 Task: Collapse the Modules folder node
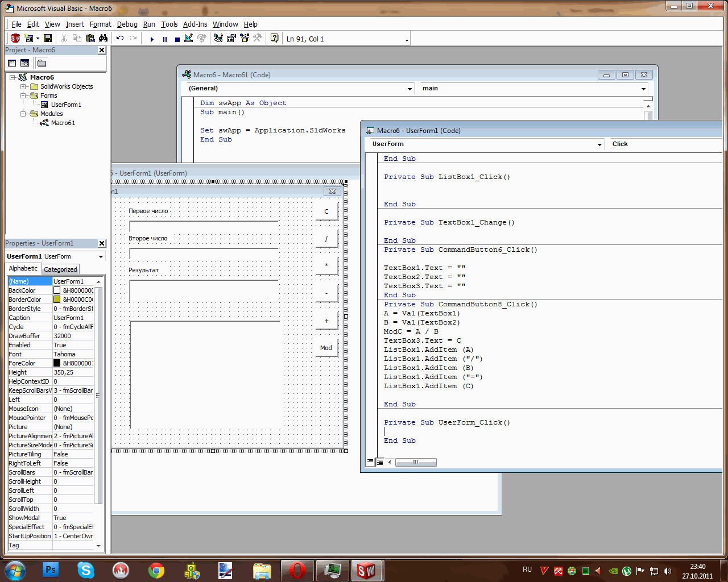tap(23, 114)
